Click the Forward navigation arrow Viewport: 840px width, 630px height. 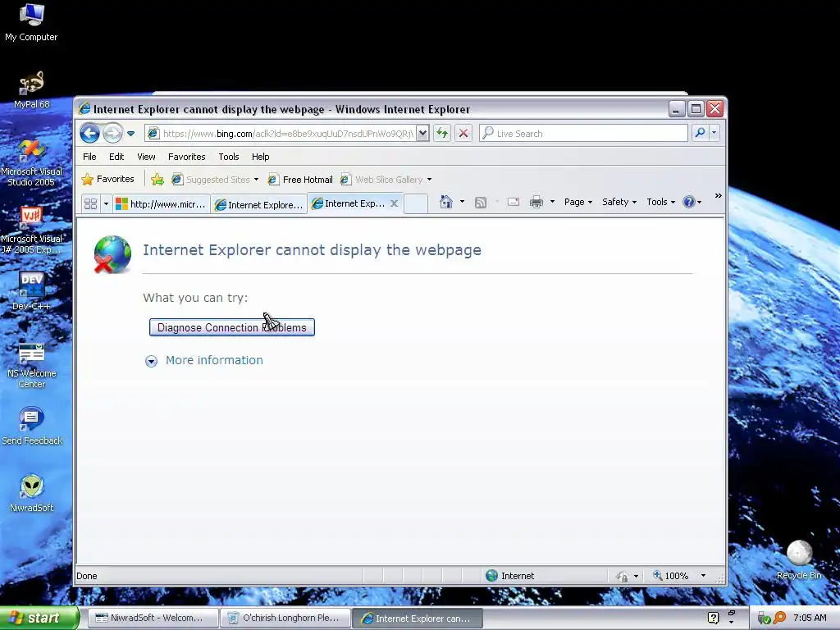112,133
